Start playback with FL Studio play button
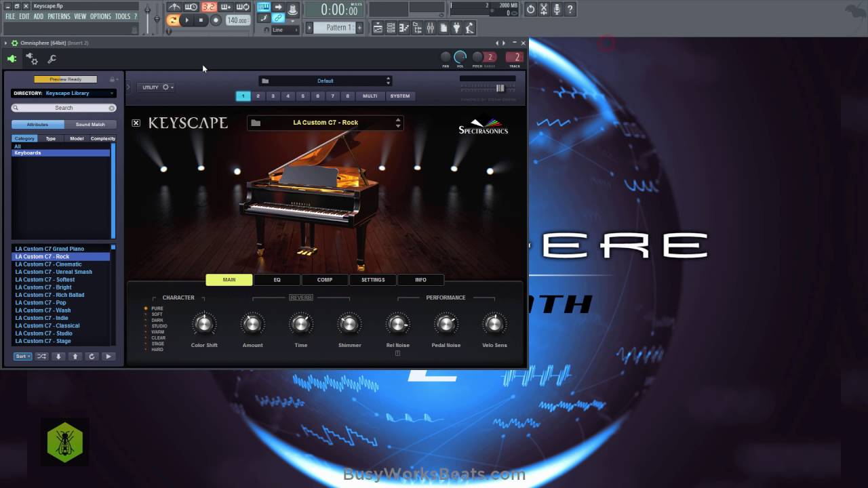 pos(187,20)
